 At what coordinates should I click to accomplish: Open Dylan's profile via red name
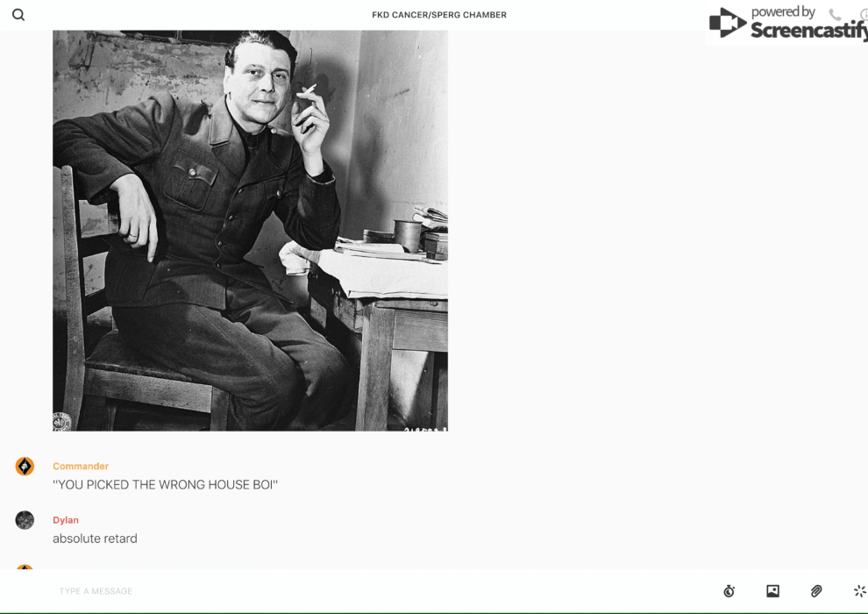tap(66, 520)
